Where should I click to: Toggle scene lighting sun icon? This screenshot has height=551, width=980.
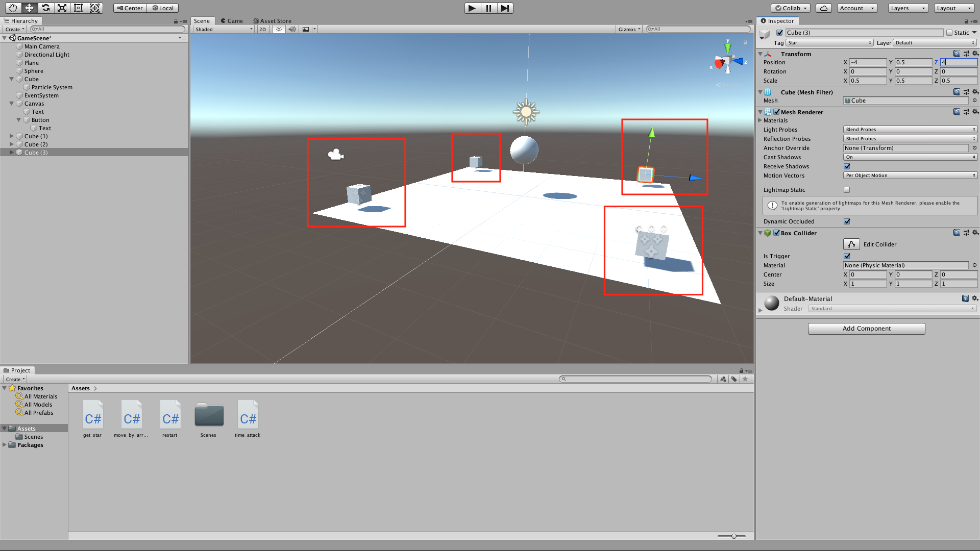pyautogui.click(x=279, y=29)
